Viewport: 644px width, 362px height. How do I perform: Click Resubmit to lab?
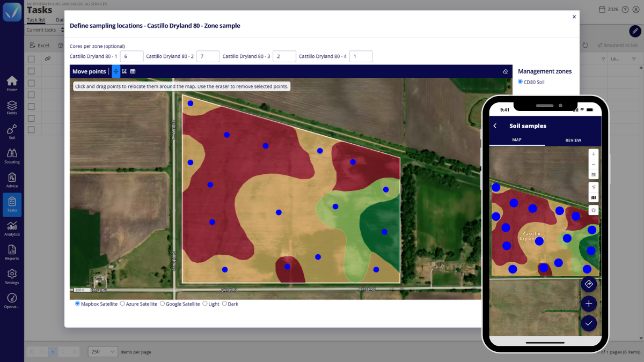pyautogui.click(x=617, y=46)
